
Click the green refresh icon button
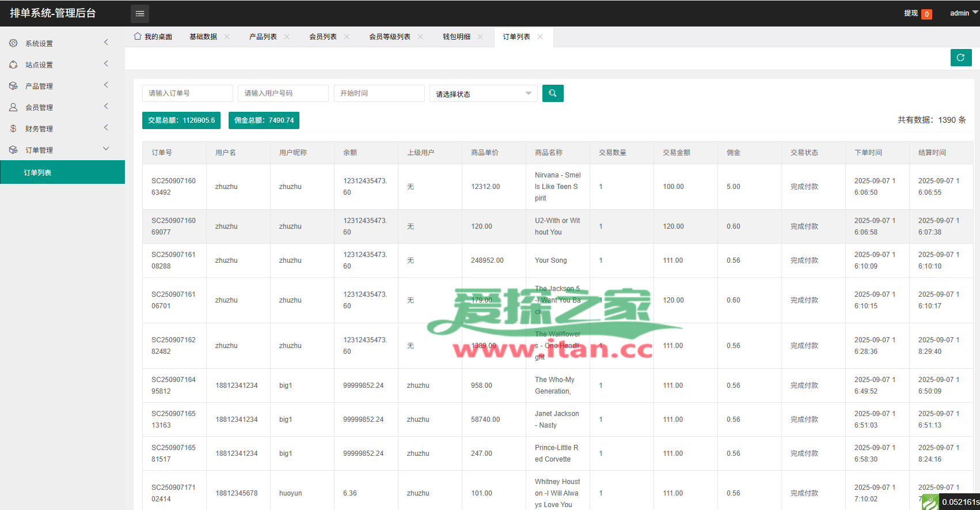[x=960, y=58]
